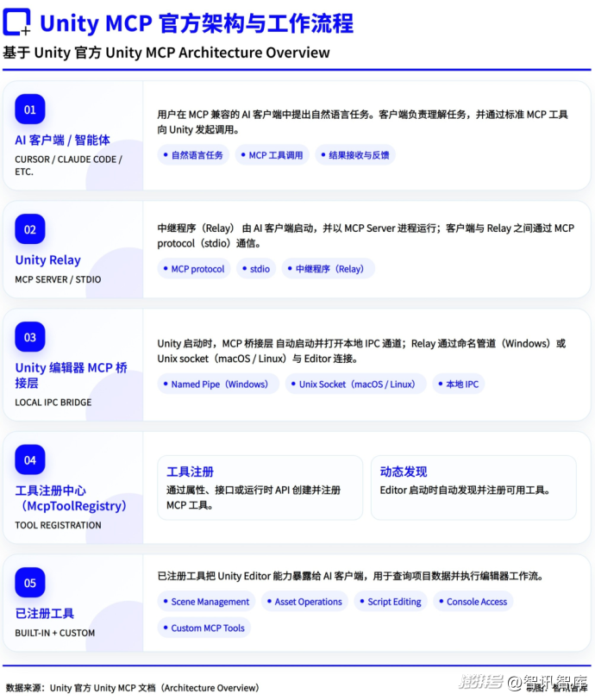Select the Unix Socket (macOS / Linux) tag
Image resolution: width=595 pixels, height=700 pixels.
[355, 384]
